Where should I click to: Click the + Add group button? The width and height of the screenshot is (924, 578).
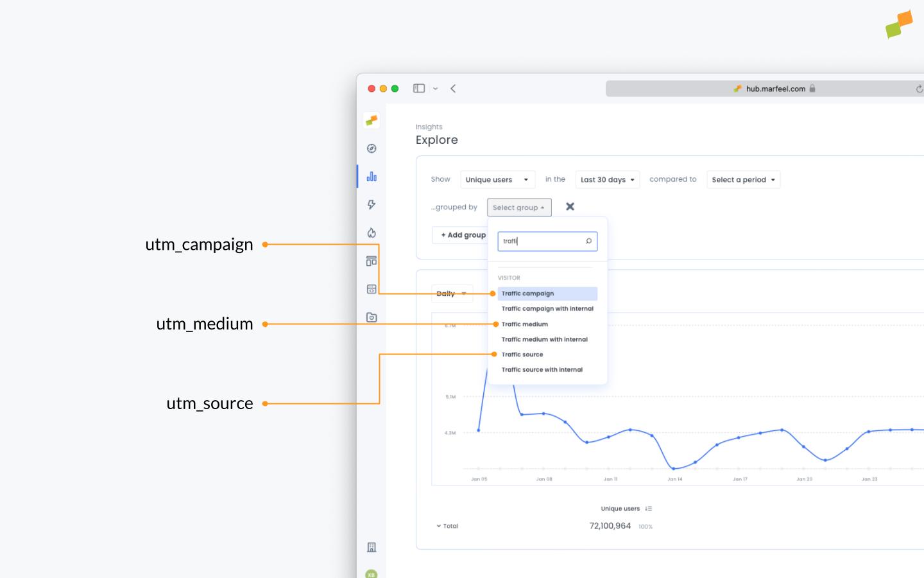tap(461, 234)
